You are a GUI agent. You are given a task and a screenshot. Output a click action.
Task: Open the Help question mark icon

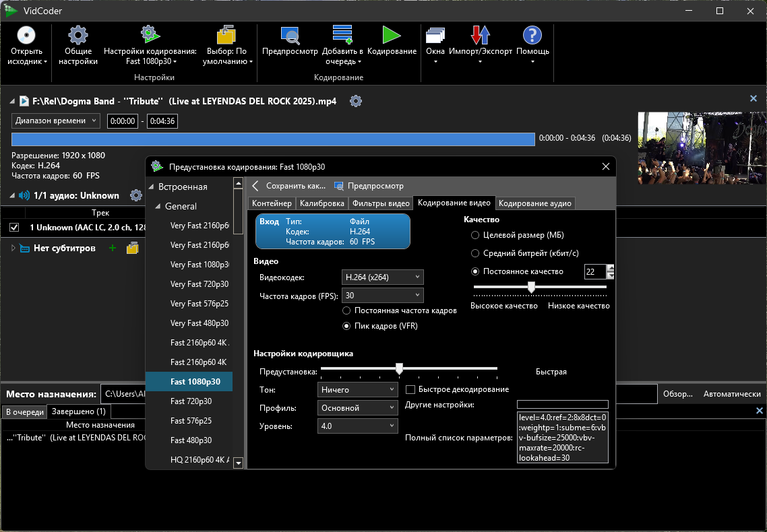pos(532,36)
